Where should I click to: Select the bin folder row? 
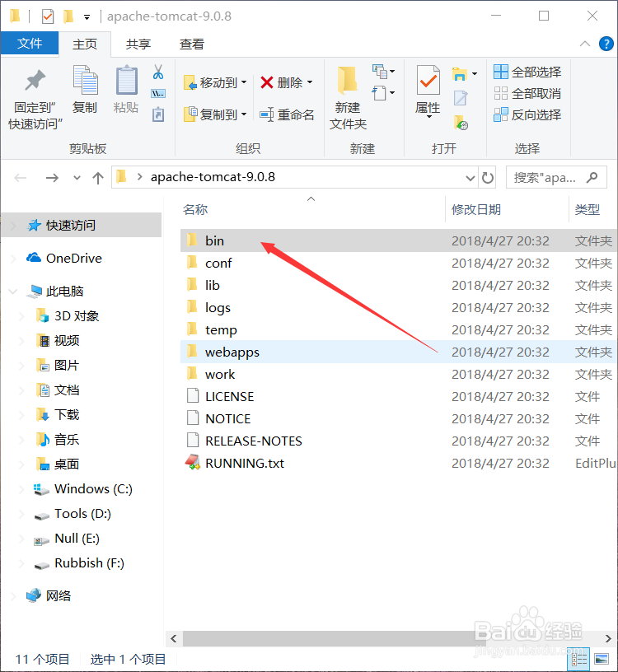(x=399, y=240)
